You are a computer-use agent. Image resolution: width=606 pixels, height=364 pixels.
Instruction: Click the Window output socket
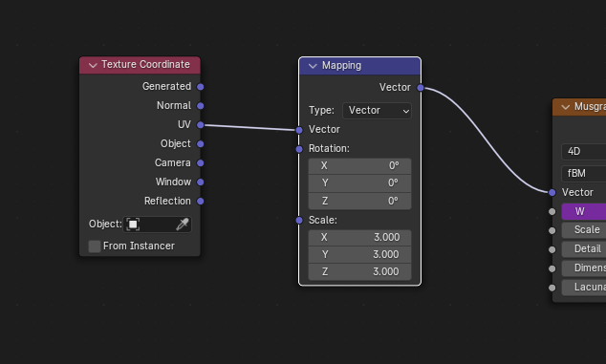point(200,182)
